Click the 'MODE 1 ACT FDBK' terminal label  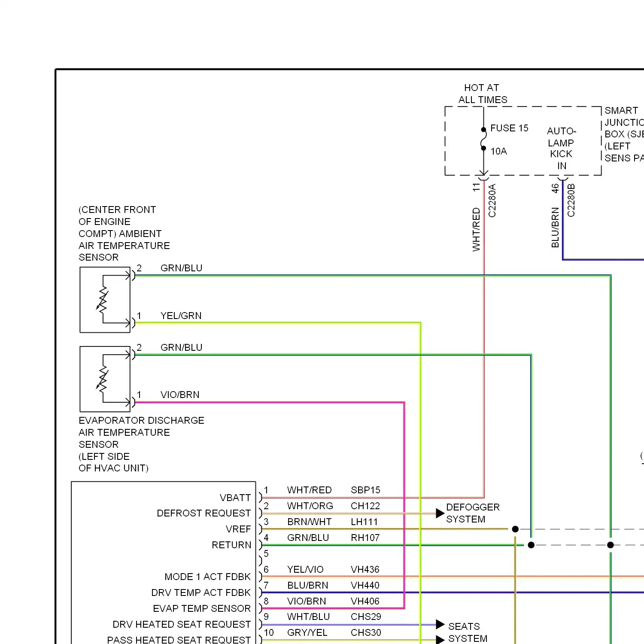[207, 577]
